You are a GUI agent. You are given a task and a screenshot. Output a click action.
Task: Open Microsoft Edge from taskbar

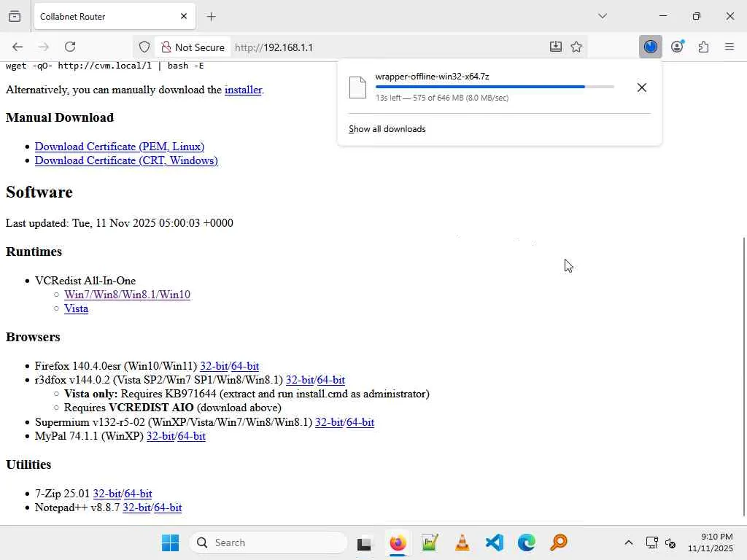click(x=527, y=542)
